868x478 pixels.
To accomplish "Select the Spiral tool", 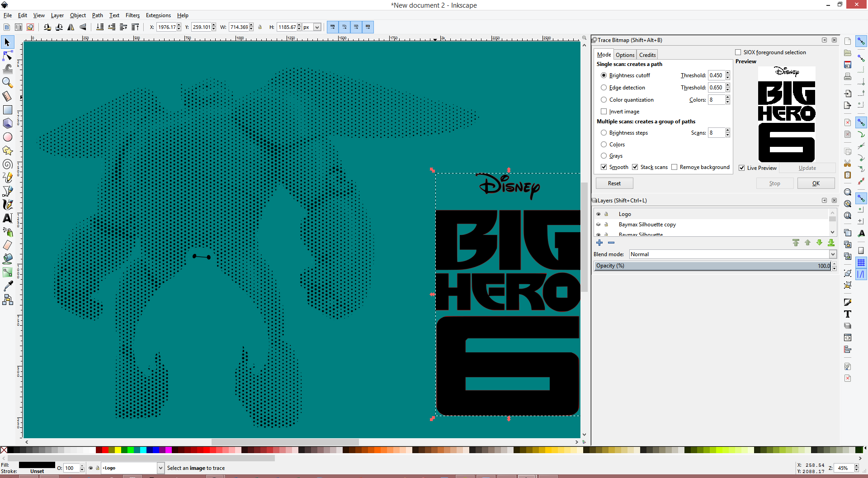I will (x=8, y=164).
